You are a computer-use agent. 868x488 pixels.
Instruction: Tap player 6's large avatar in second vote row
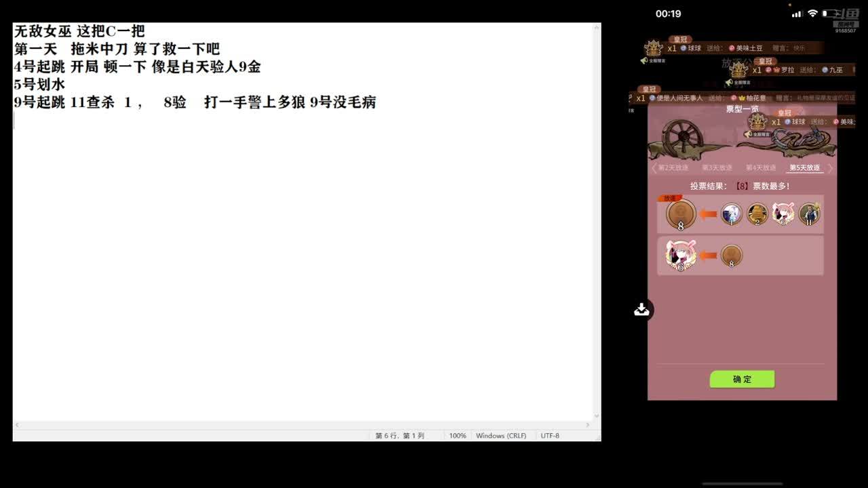(x=681, y=256)
